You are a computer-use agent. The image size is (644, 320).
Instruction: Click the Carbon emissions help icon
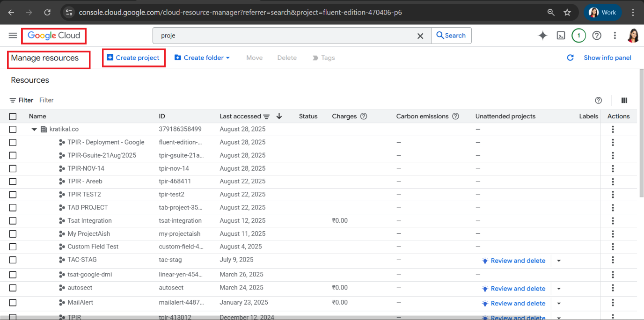click(x=455, y=116)
